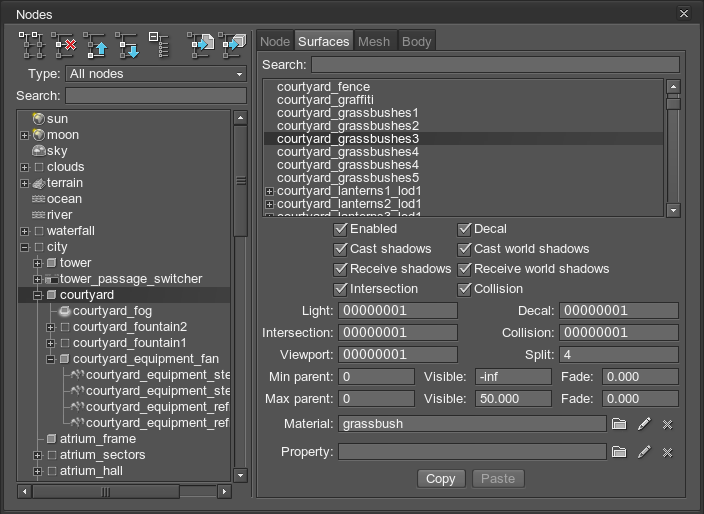The image size is (704, 514).
Task: Click the scroll up arrow of the surfaces list
Action: pyautogui.click(x=673, y=86)
